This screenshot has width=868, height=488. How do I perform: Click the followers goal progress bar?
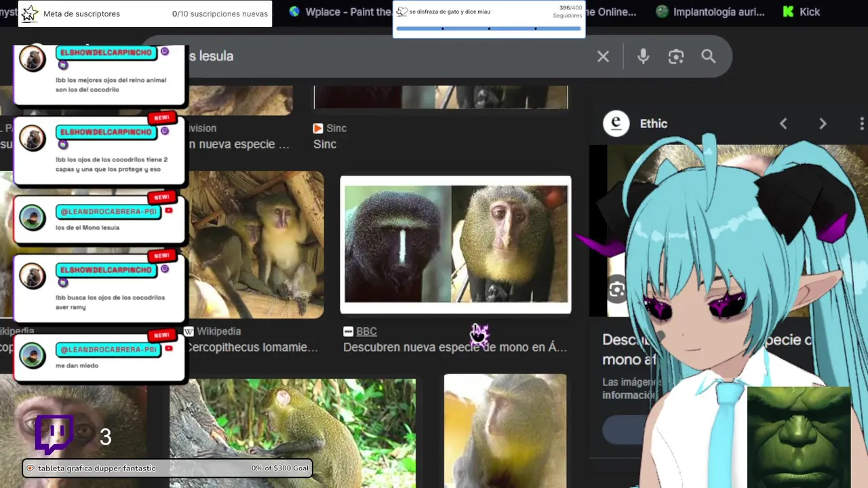(488, 28)
